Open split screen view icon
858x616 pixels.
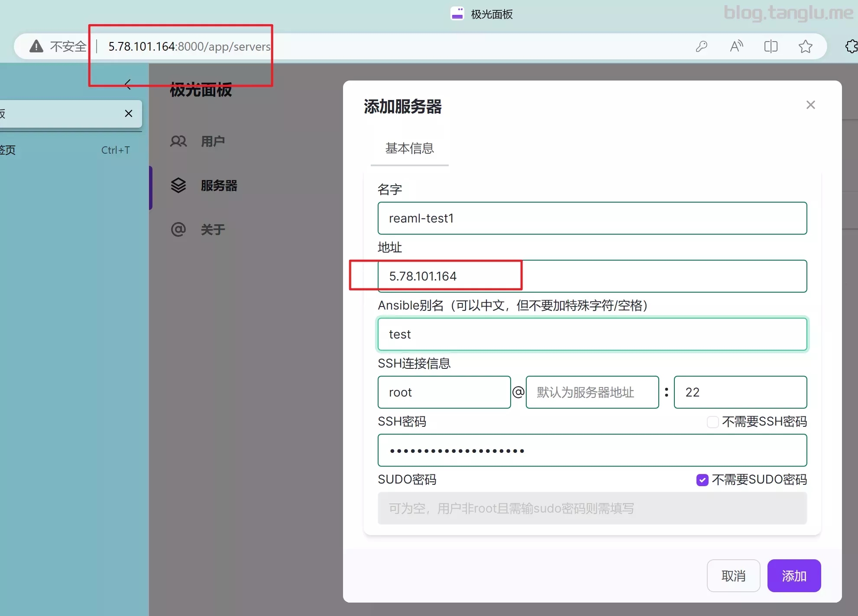coord(771,46)
